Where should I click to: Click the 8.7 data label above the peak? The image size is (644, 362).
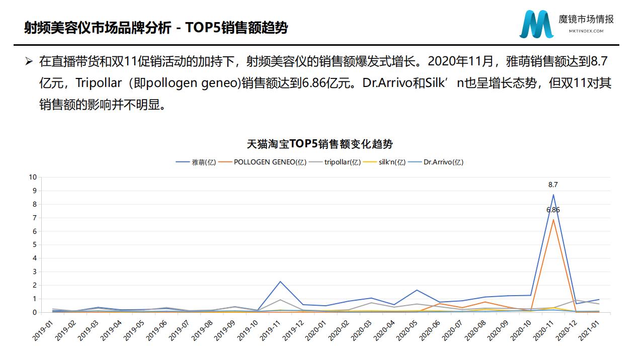(553, 185)
